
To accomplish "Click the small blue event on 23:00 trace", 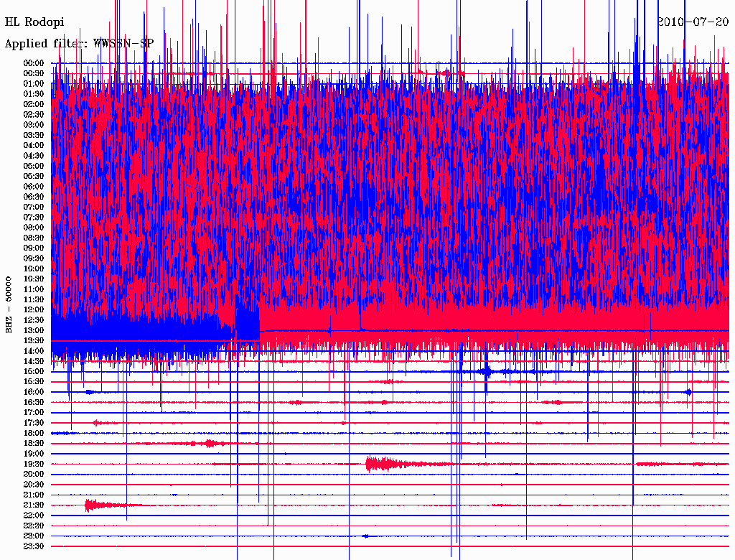I will click(366, 536).
